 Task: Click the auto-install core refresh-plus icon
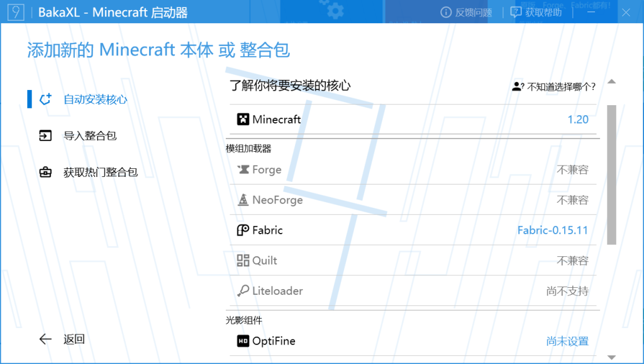coord(45,99)
